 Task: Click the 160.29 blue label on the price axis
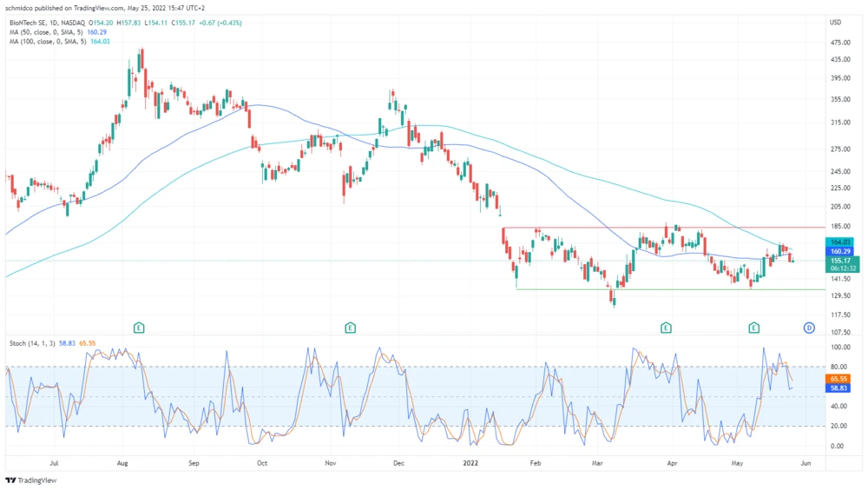tap(839, 252)
